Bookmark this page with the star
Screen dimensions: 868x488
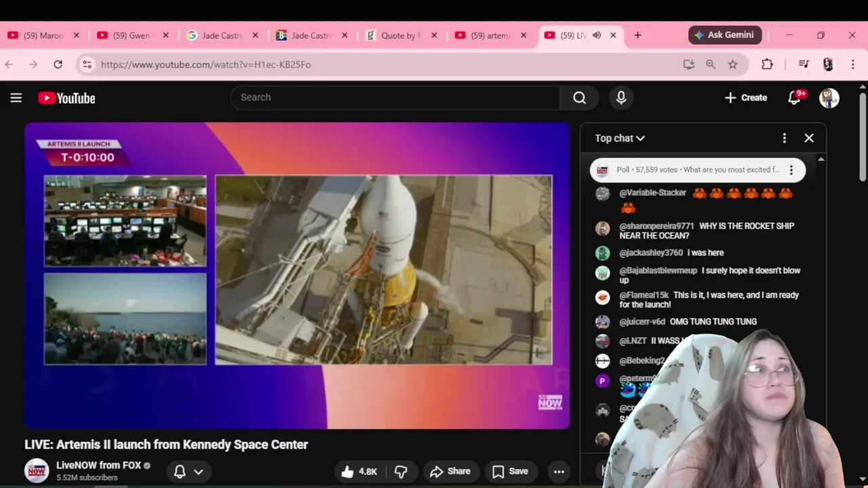732,64
